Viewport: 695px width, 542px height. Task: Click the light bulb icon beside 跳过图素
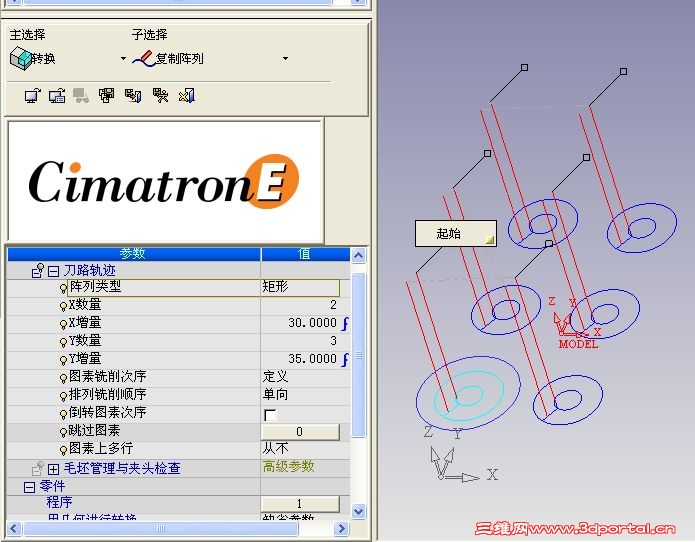(x=63, y=432)
